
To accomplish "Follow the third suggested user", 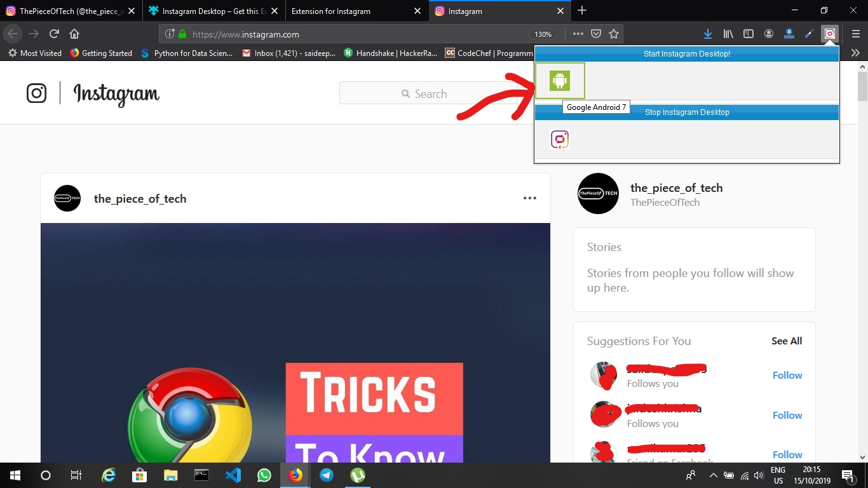I will click(x=787, y=455).
